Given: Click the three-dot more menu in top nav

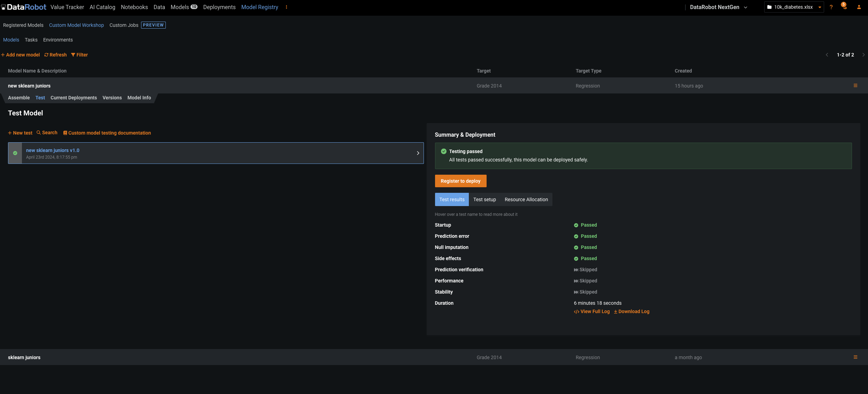Looking at the screenshot, I should pos(286,7).
